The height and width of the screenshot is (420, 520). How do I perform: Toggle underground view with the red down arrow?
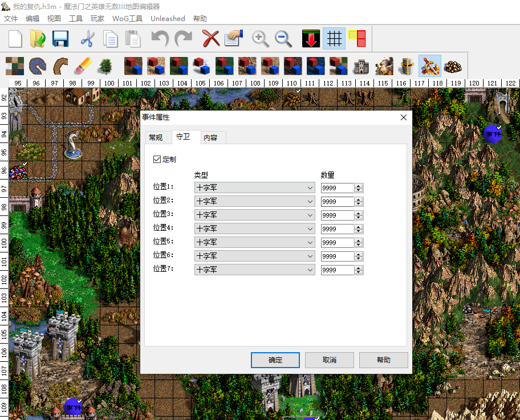(x=311, y=38)
